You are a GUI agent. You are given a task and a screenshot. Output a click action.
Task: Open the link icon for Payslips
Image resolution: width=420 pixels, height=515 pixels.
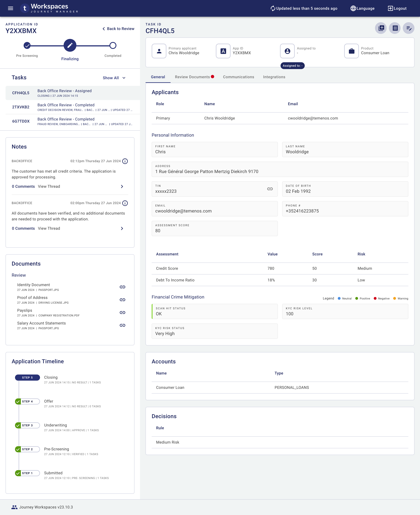click(x=122, y=313)
